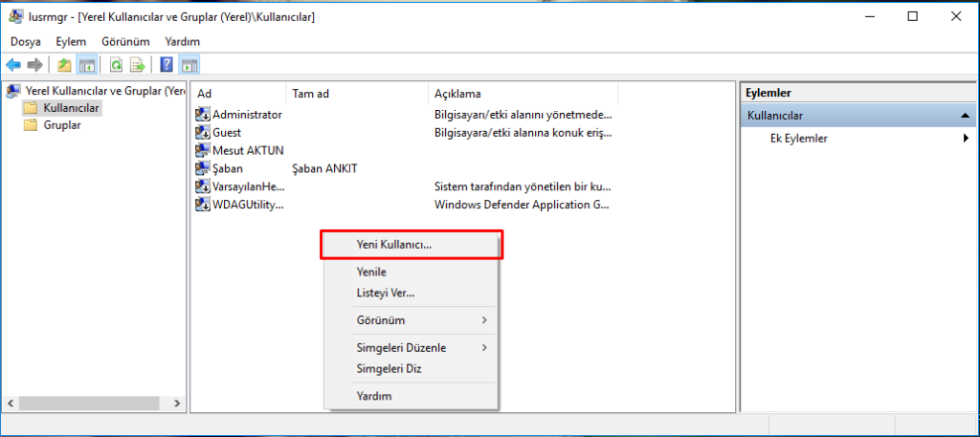Click the Şaban user account icon
Viewport: 980px width, 437px height.
click(203, 168)
